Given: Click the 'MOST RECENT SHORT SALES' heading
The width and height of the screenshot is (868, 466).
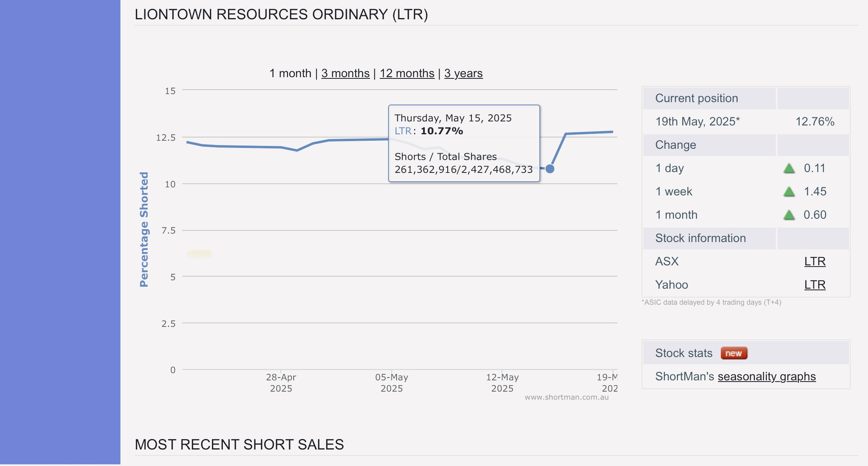Looking at the screenshot, I should pos(239,445).
